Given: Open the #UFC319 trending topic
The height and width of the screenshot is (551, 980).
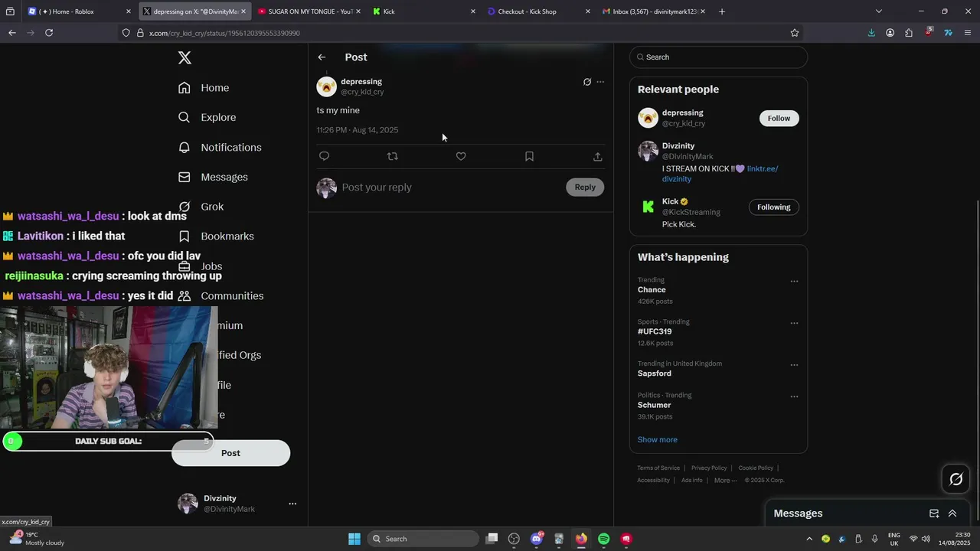Looking at the screenshot, I should (x=655, y=332).
